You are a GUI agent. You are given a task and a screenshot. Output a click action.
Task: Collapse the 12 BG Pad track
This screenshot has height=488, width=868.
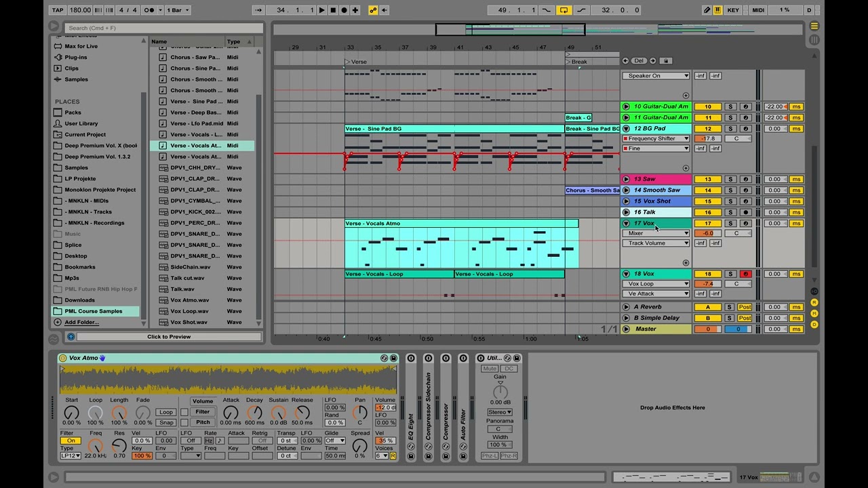(626, 129)
